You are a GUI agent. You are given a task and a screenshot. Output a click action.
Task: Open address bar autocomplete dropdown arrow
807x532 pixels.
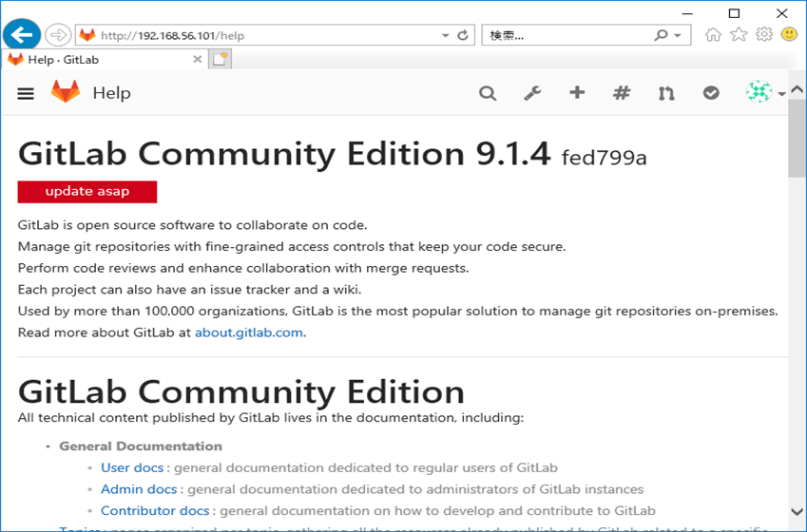point(445,35)
